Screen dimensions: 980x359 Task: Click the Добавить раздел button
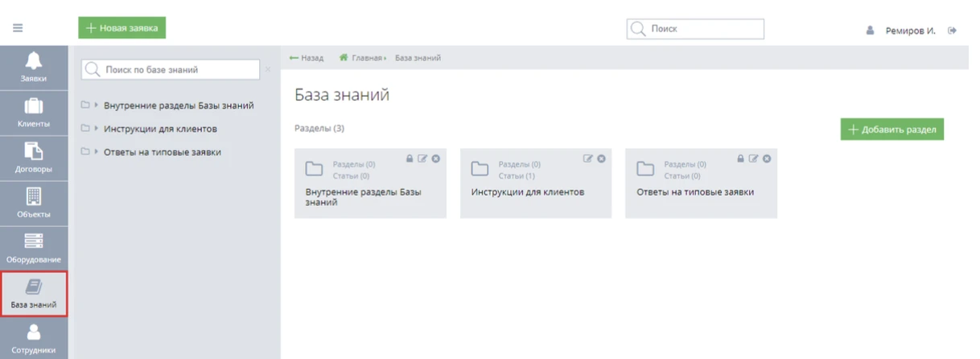[x=892, y=130]
